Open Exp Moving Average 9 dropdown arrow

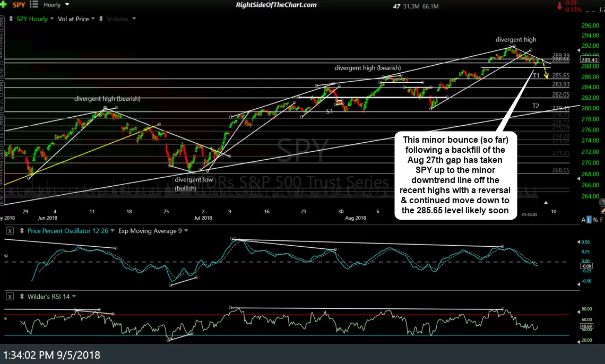(x=186, y=231)
